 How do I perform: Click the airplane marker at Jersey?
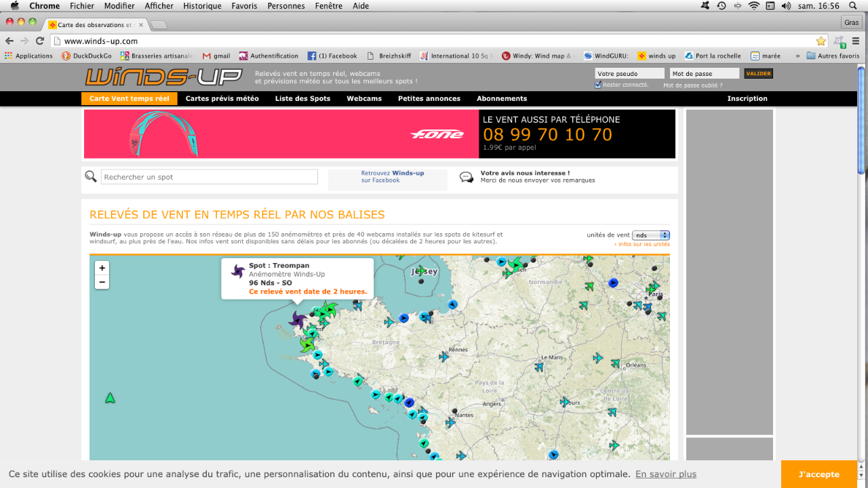[422, 270]
